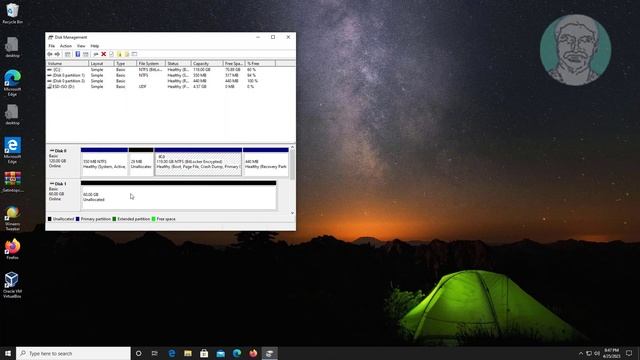Expand the hidden tray icons chevron
Image resolution: width=640 pixels, height=360 pixels.
[x=581, y=353]
